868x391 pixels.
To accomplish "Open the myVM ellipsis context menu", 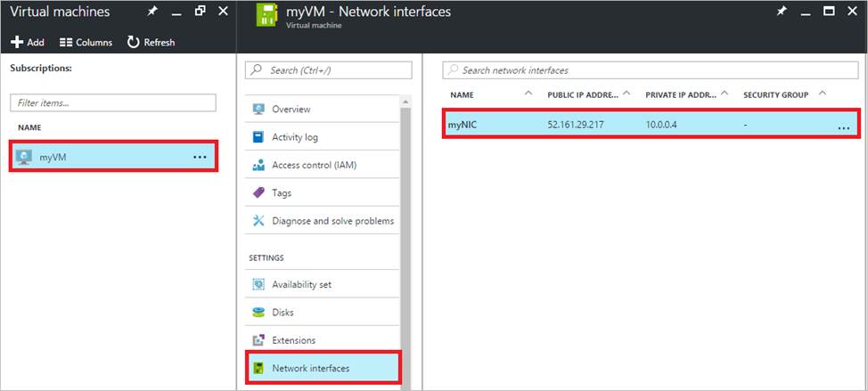I will [x=200, y=157].
